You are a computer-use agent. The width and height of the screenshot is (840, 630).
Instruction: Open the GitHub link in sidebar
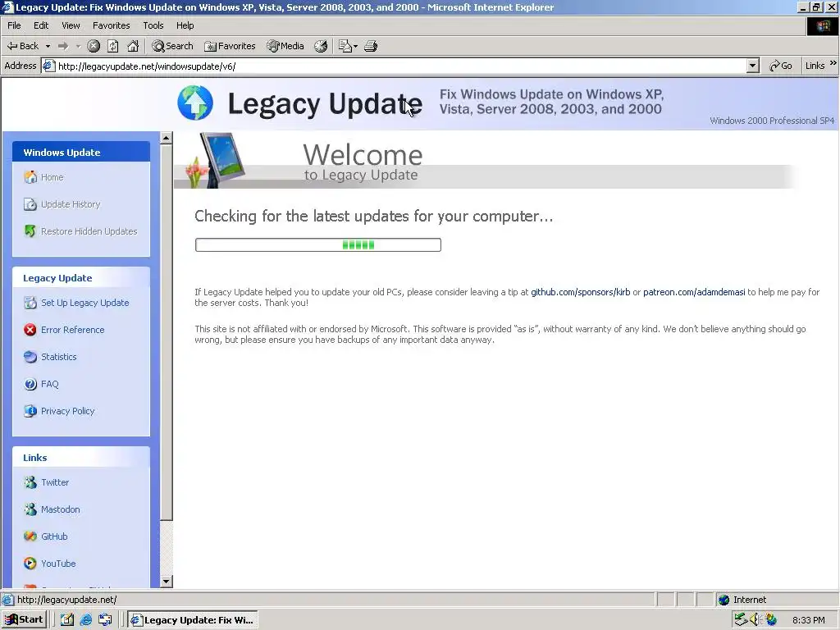coord(54,536)
